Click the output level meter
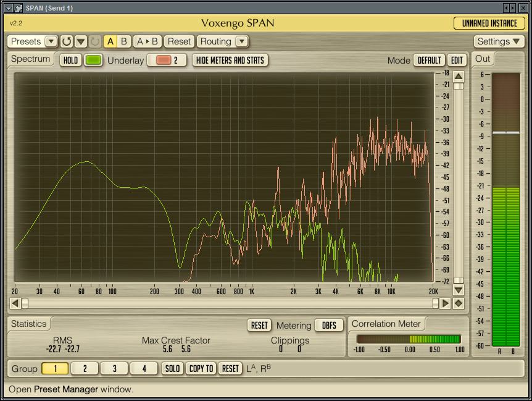Image resolution: width=532 pixels, height=401 pixels. [x=506, y=209]
